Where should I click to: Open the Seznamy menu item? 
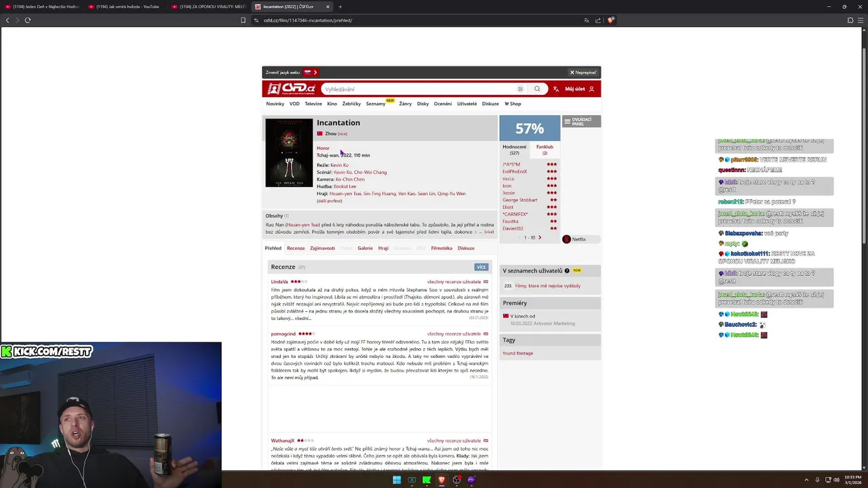[x=376, y=104]
